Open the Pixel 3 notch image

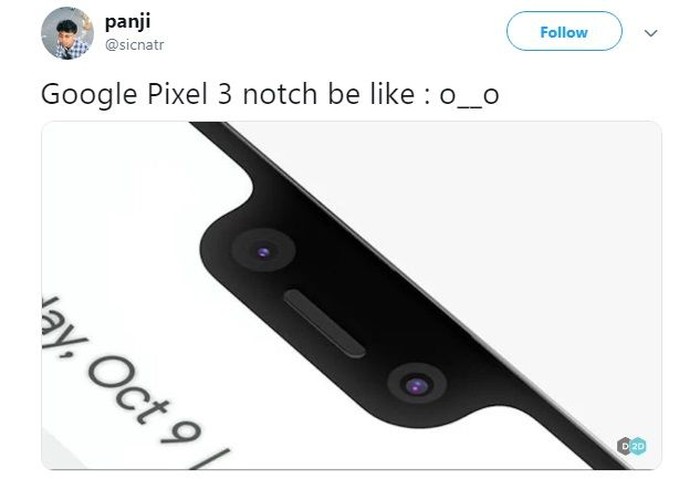(x=351, y=295)
